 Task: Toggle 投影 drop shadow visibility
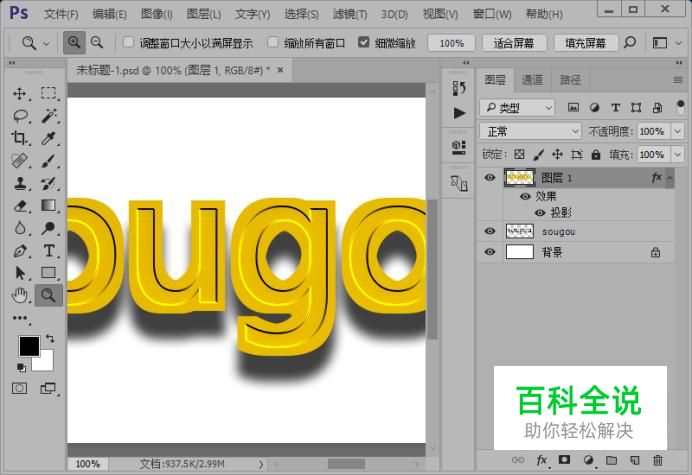tap(540, 213)
